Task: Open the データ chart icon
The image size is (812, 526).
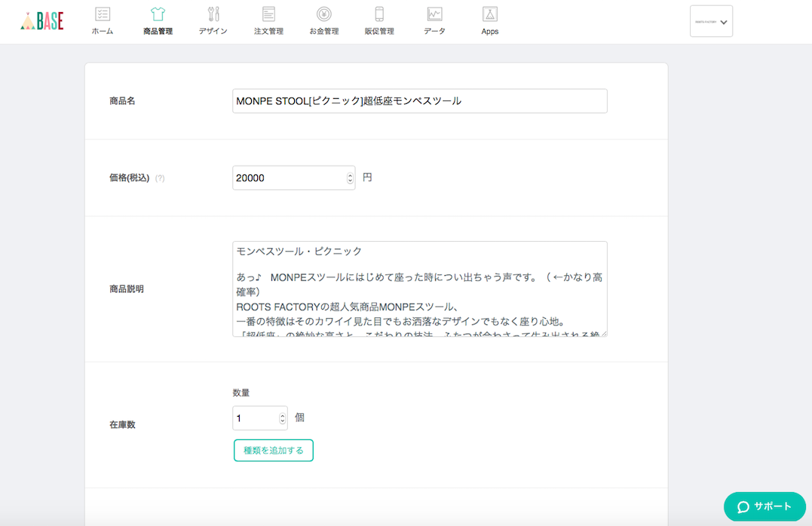Action: pos(434,14)
